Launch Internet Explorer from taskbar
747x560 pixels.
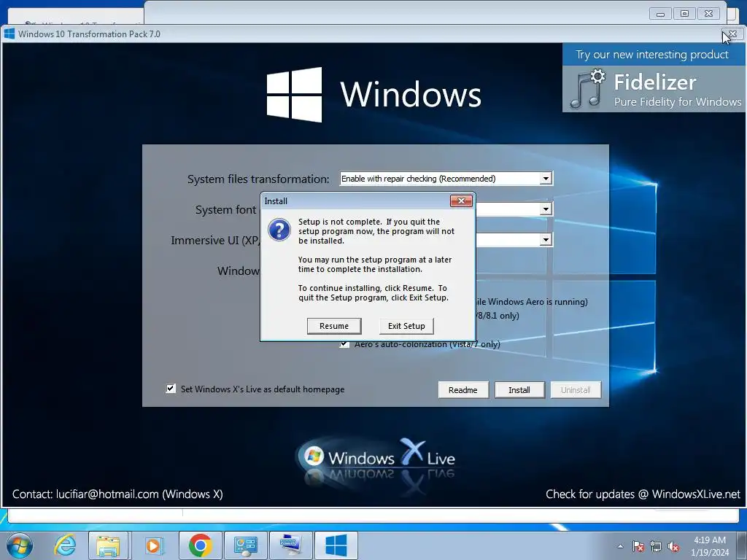65,545
